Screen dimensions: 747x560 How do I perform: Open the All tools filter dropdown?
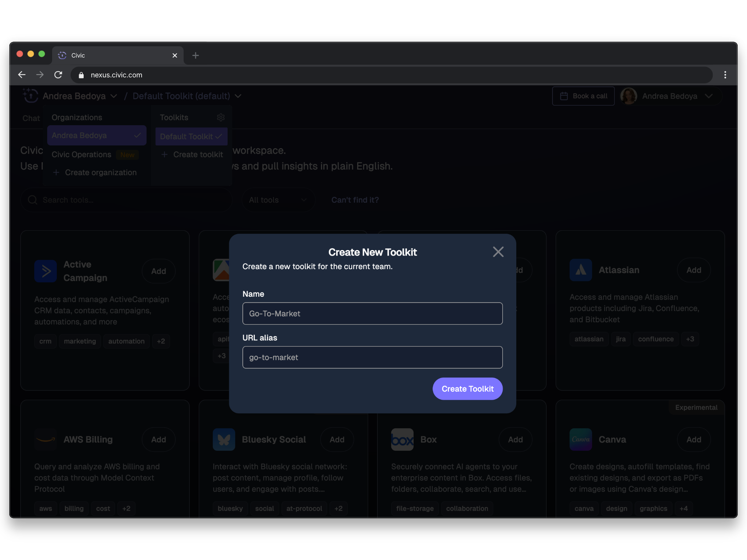(x=278, y=200)
